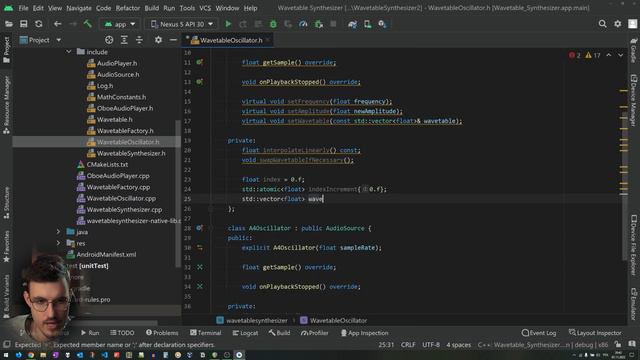
Task: Click the CRLF line separator in status bar
Action: [x=408, y=345]
